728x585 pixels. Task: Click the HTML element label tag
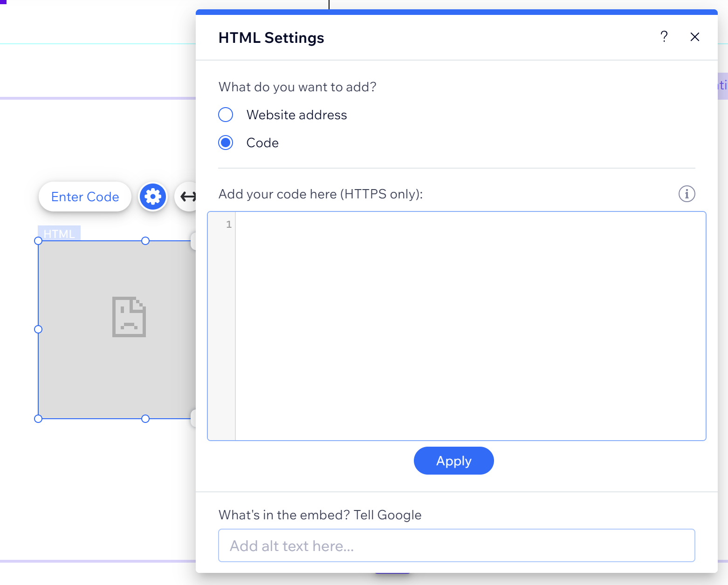pos(59,233)
